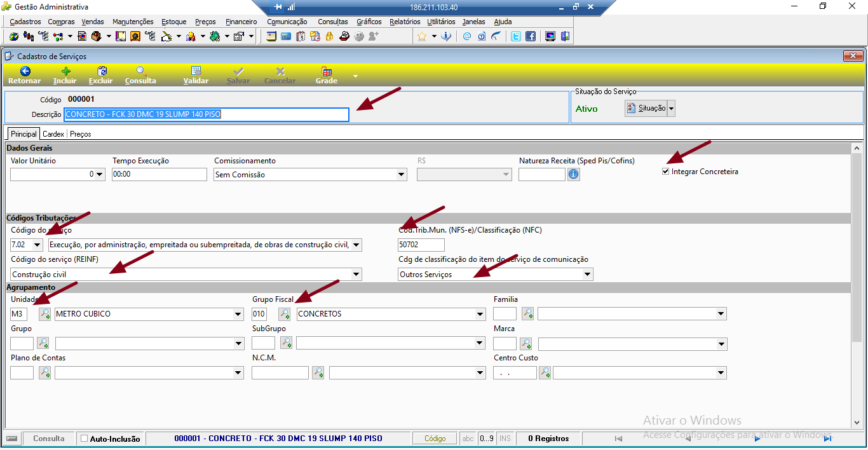Viewport: 868px width, 450px height.
Task: Click the Retornar toolbar icon
Action: point(25,71)
